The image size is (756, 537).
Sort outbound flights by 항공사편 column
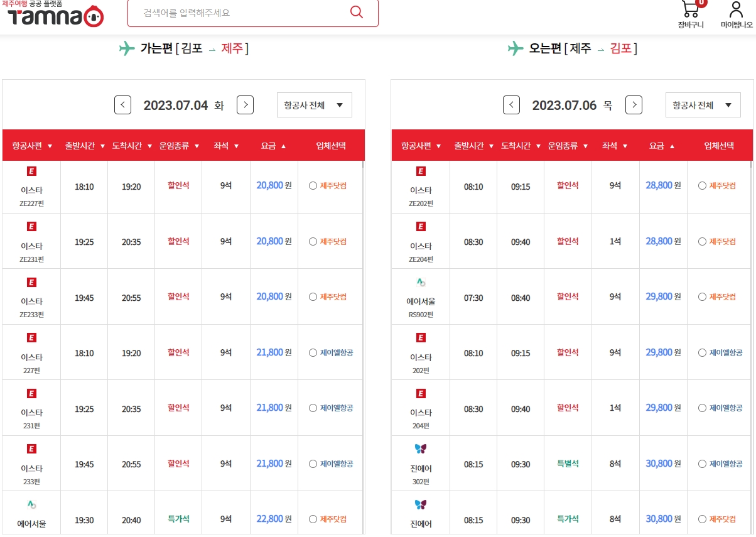[32, 146]
